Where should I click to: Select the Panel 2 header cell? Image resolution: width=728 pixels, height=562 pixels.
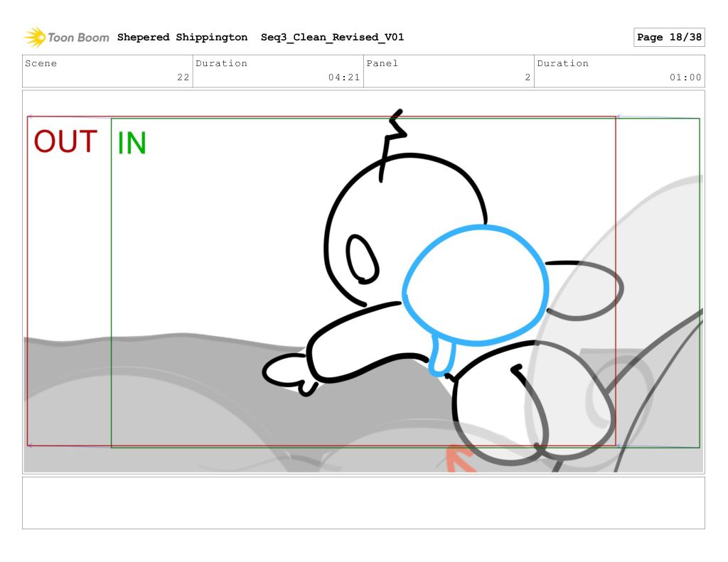(449, 71)
